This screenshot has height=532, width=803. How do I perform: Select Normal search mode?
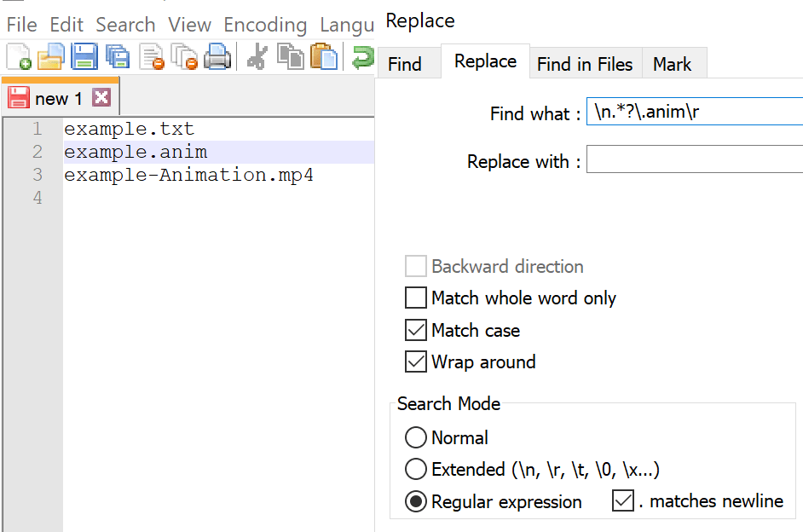tap(415, 437)
